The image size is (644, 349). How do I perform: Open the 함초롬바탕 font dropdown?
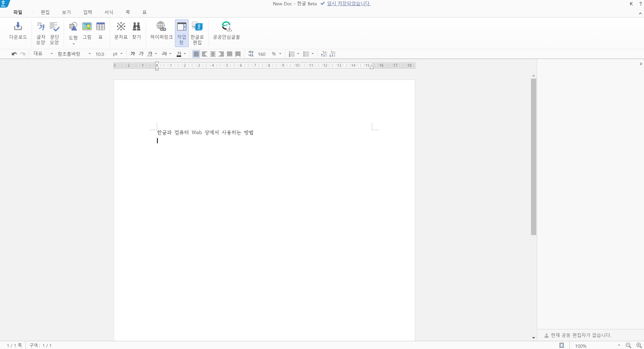90,54
